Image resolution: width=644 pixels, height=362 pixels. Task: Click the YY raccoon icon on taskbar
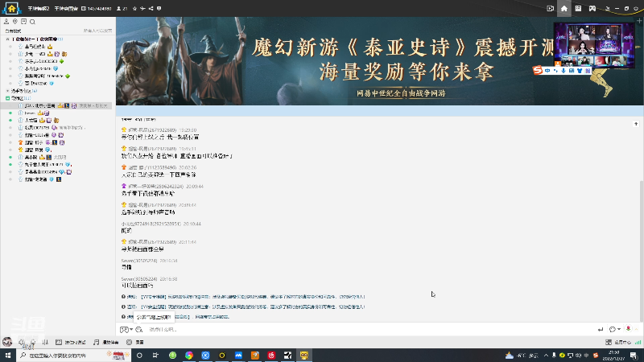(x=304, y=355)
